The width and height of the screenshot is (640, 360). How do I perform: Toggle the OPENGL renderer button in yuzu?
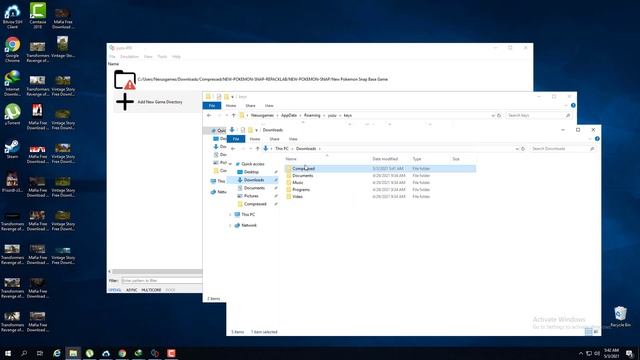click(115, 290)
